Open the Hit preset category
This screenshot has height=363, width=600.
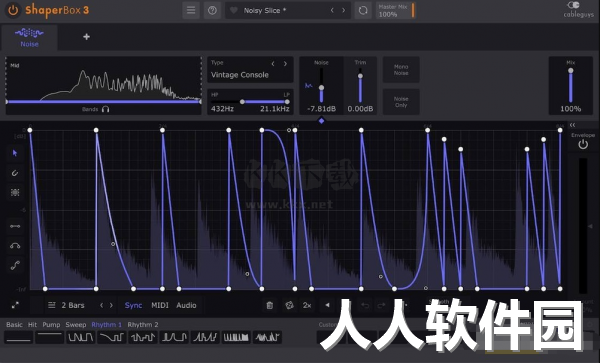(x=33, y=325)
